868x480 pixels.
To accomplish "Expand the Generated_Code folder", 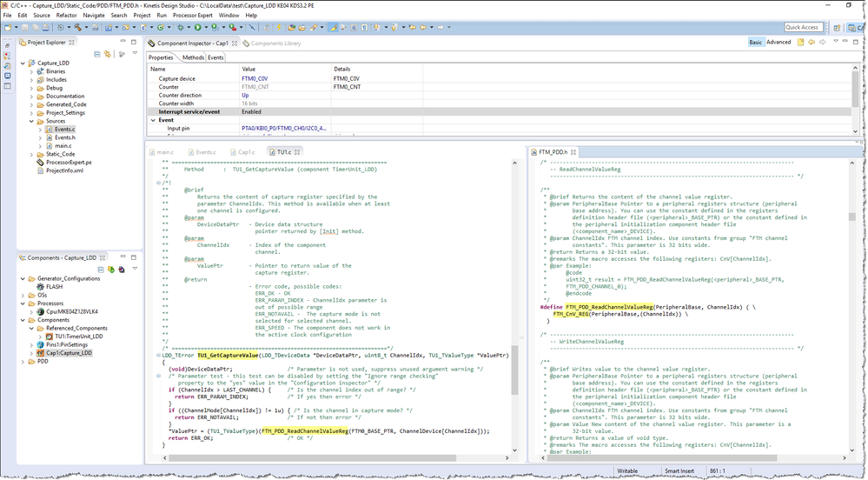I will pyautogui.click(x=31, y=104).
